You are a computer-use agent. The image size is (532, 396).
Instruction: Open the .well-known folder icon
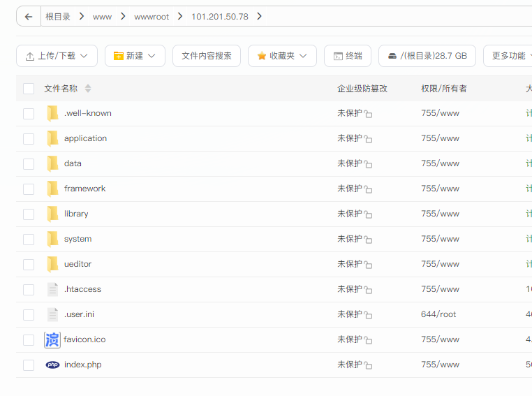(52, 113)
